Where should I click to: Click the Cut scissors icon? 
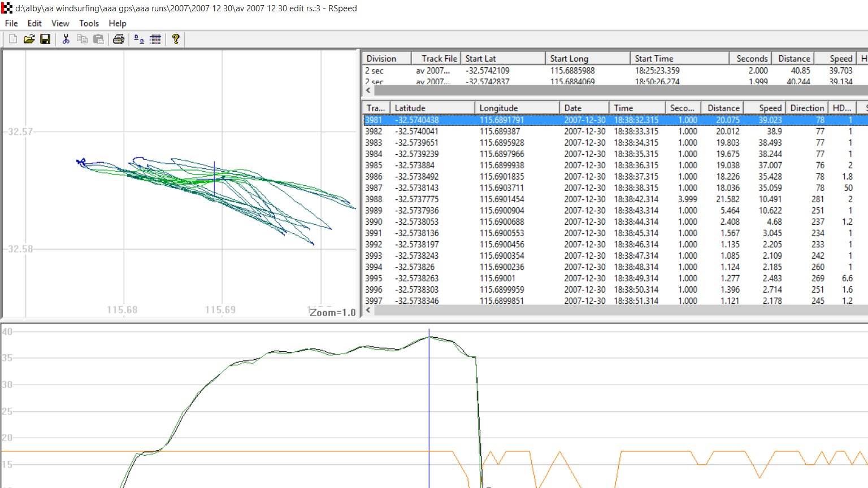tap(66, 39)
